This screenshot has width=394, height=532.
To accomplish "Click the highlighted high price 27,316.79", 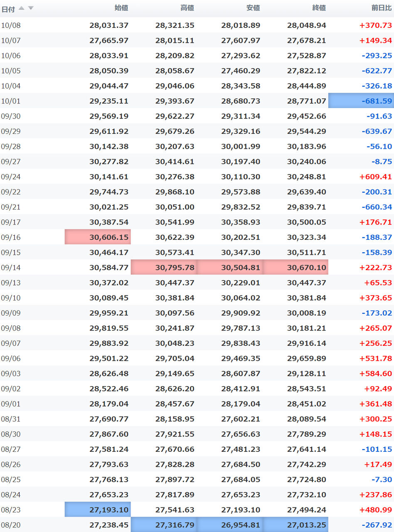I will pos(164,525).
